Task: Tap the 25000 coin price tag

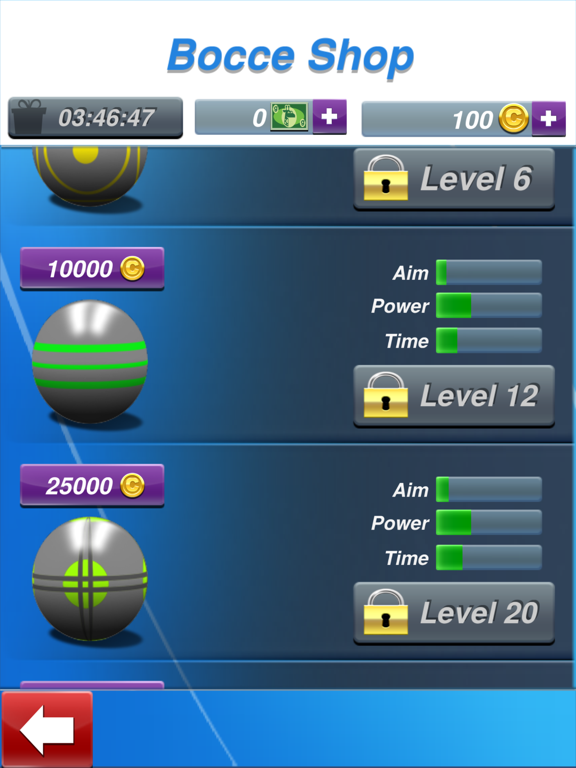Action: (x=92, y=485)
